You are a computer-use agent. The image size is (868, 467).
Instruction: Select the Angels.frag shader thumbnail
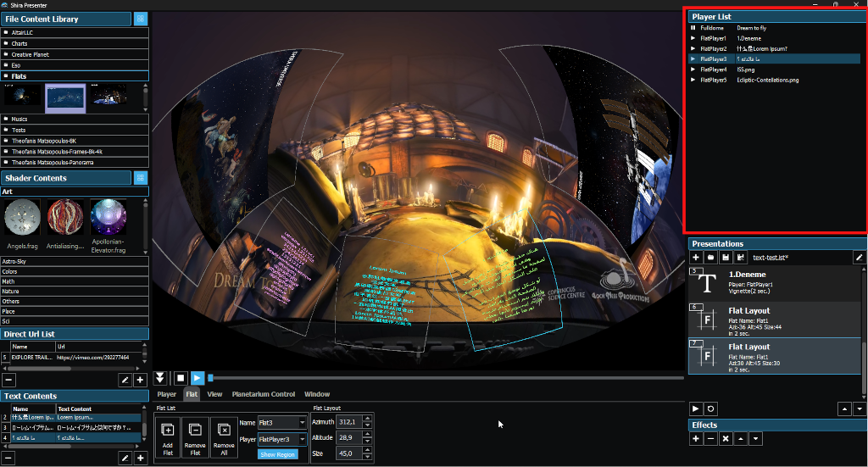coord(23,224)
